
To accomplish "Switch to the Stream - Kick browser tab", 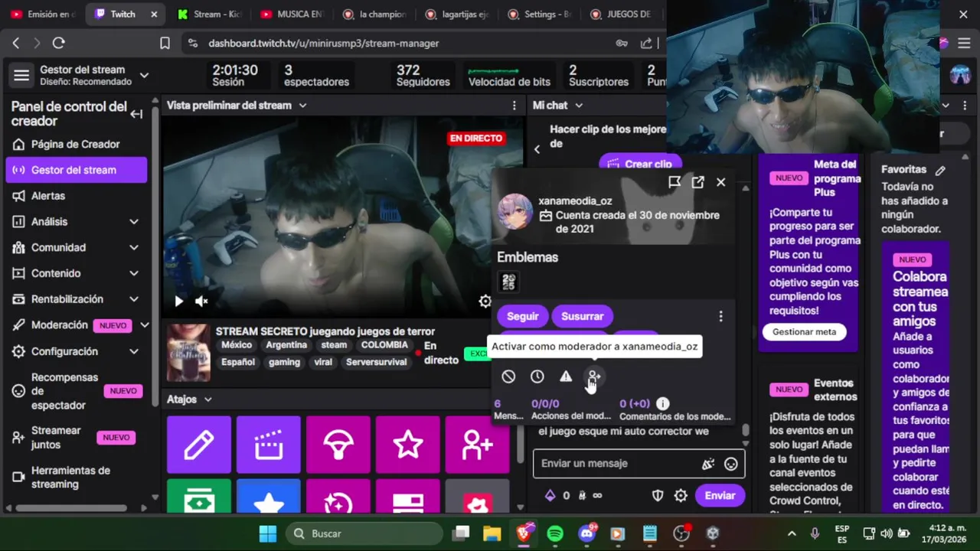I will (209, 14).
